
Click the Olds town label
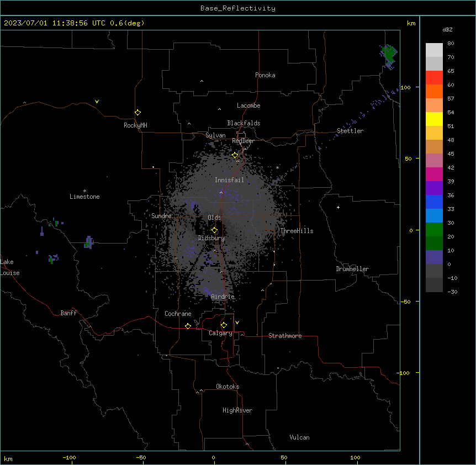214,218
